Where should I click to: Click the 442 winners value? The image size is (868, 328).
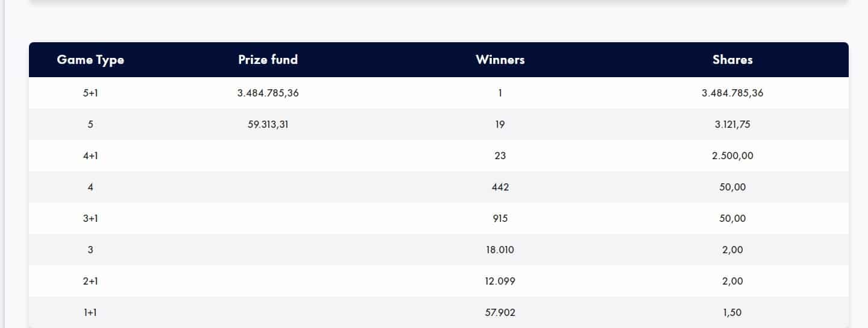point(500,187)
